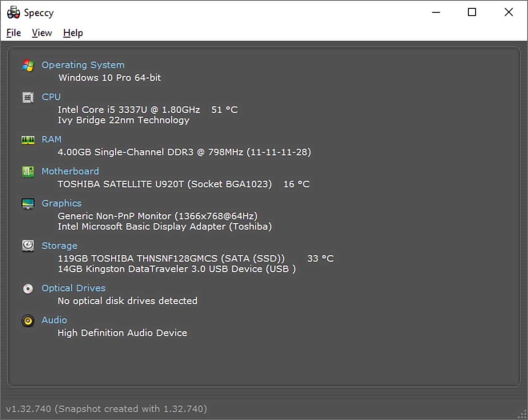Click the v1.32.740 version status text
This screenshot has height=420, width=528.
tap(106, 409)
